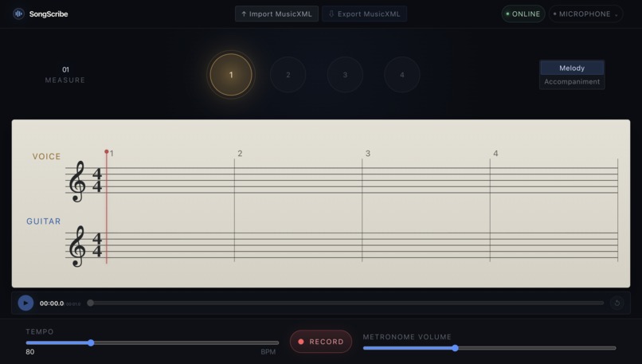Select measure circle 4
The image size is (642, 364).
click(x=401, y=75)
